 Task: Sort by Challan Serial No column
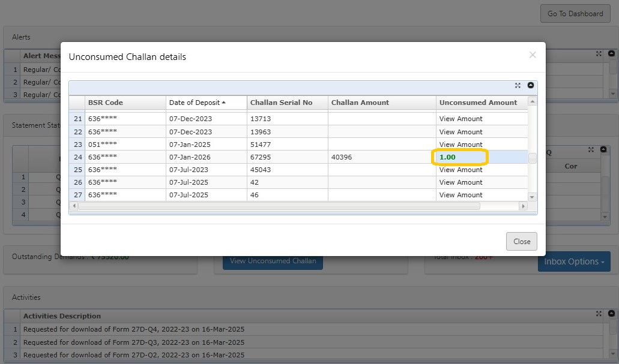(x=281, y=103)
